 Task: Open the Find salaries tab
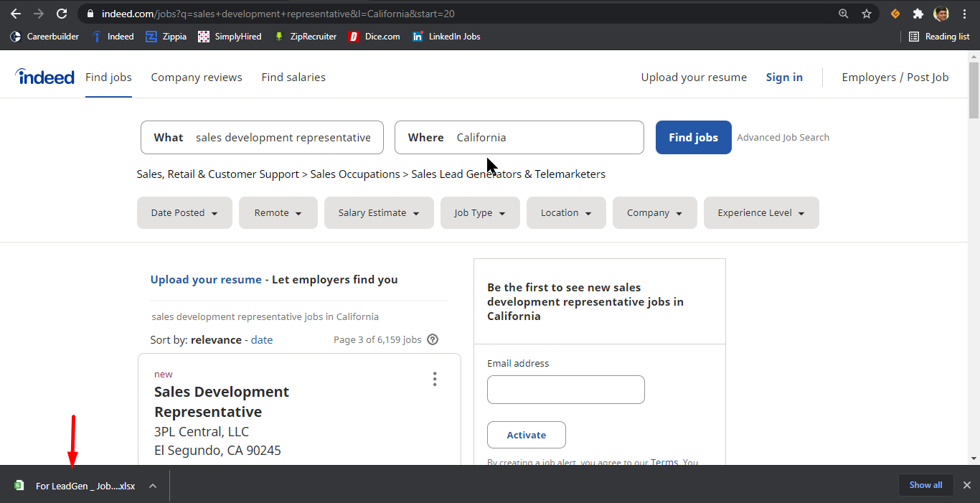point(293,77)
